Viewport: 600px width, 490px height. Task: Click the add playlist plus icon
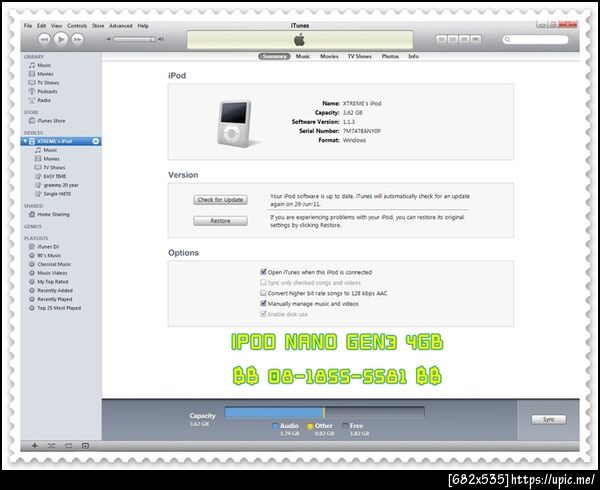(34, 446)
